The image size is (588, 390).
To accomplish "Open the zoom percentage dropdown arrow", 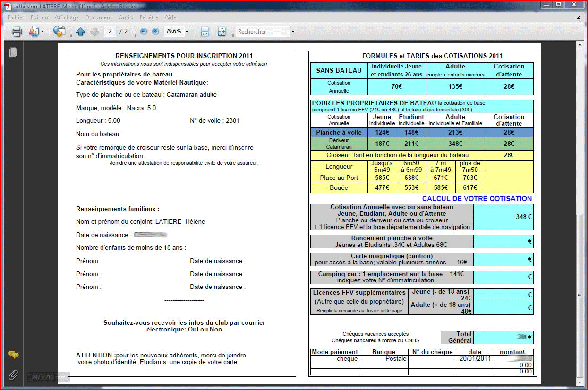I will coord(187,32).
